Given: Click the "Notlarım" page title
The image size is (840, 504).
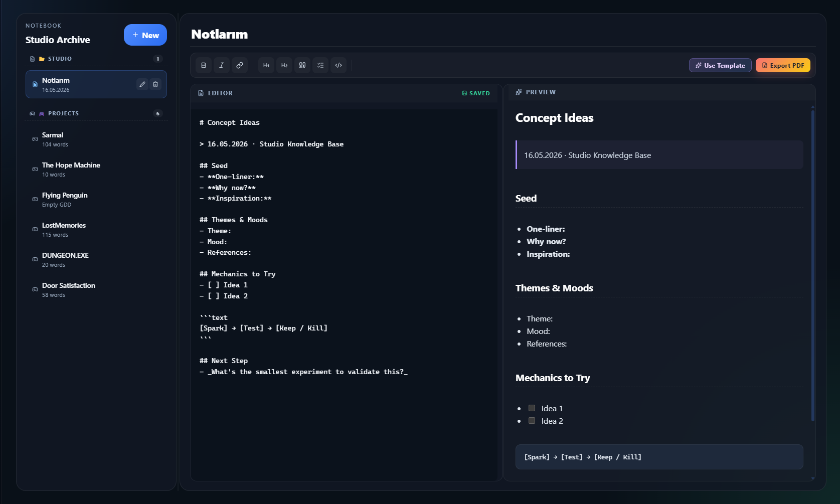Looking at the screenshot, I should click(220, 34).
